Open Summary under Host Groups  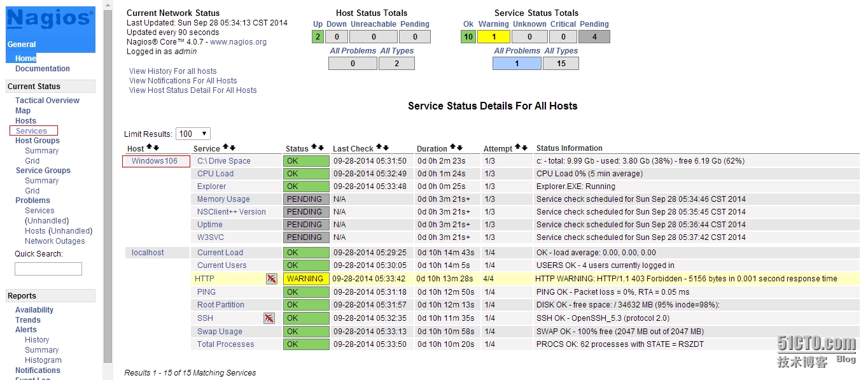pos(41,151)
